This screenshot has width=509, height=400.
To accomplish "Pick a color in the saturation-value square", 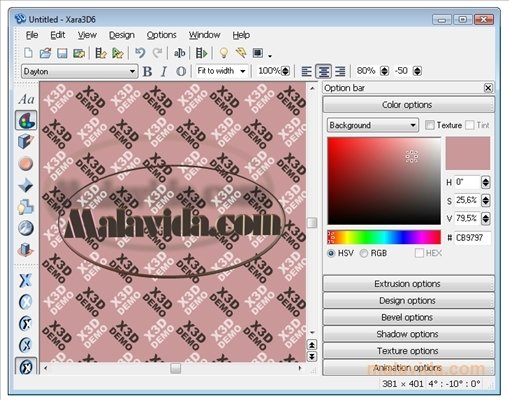I will [384, 181].
